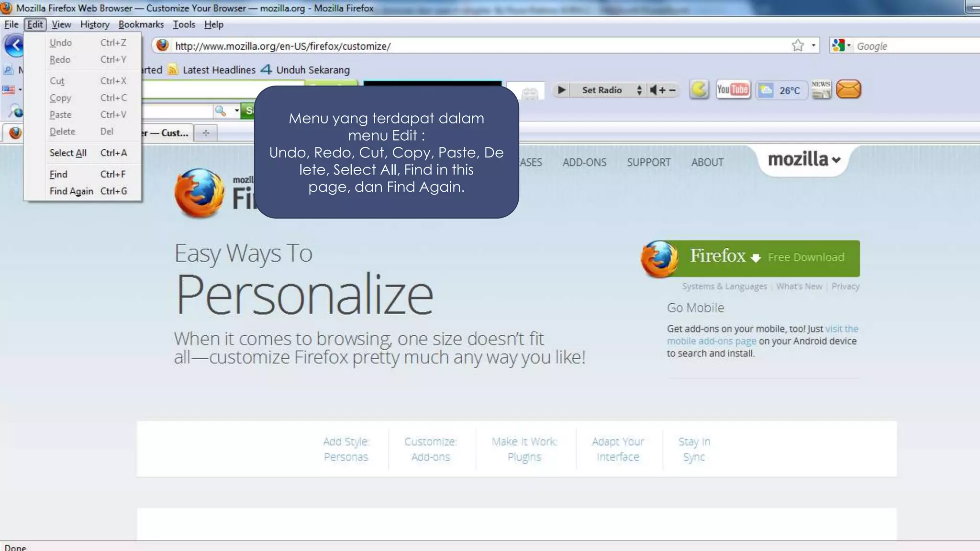Choose Select All from the Edit menu
Viewport: 980px width, 551px height.
(82, 153)
